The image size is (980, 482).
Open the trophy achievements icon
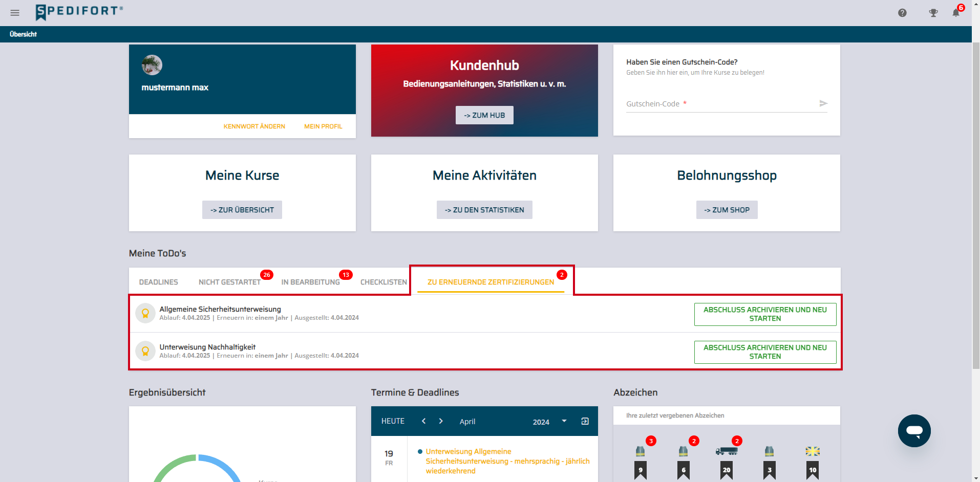point(933,13)
